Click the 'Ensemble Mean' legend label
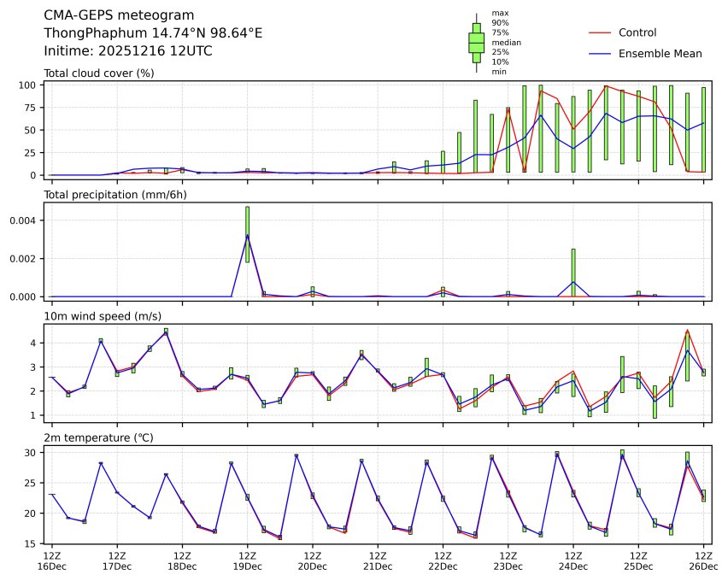 pyautogui.click(x=660, y=54)
